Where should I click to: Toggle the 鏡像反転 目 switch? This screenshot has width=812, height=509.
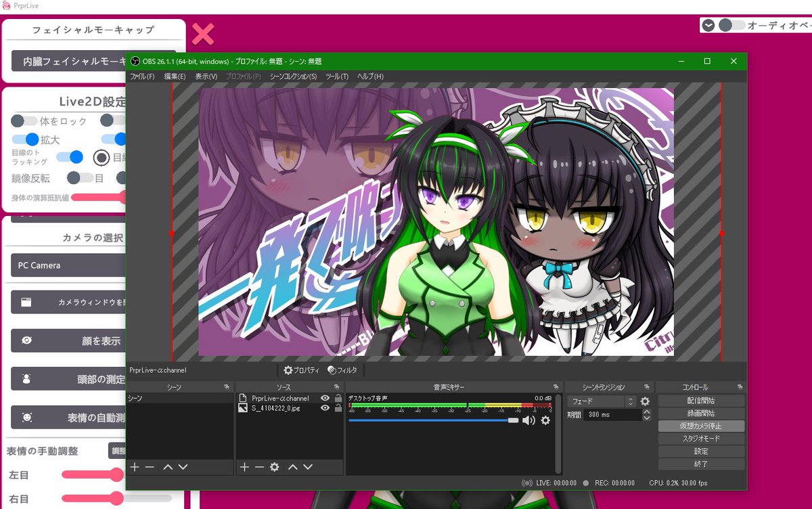(80, 178)
